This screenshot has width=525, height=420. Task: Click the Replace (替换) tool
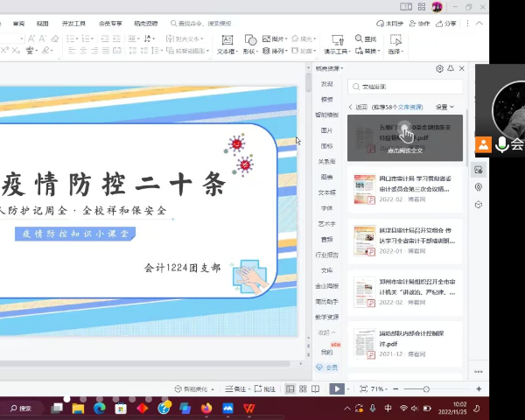pyautogui.click(x=367, y=51)
